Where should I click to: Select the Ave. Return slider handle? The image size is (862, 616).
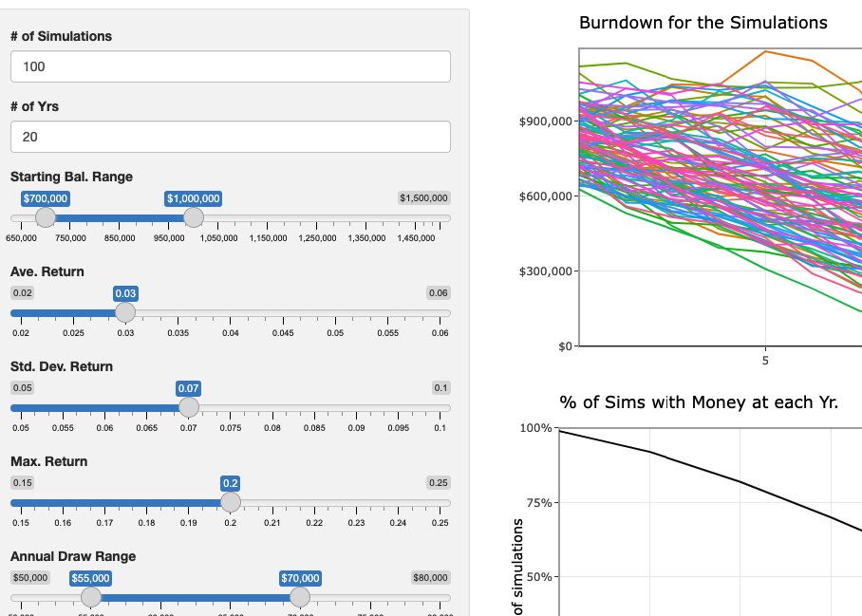coord(124,312)
